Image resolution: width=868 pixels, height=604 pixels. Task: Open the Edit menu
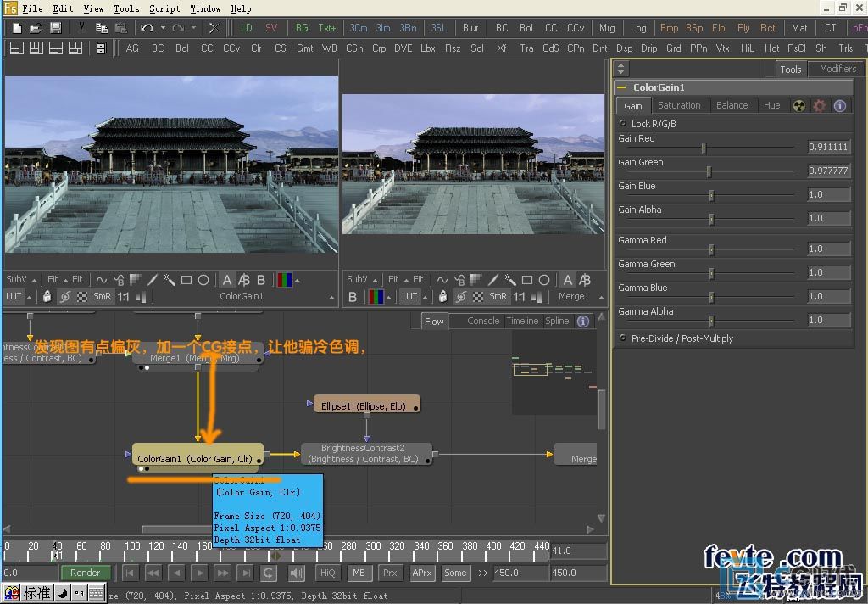coord(63,8)
